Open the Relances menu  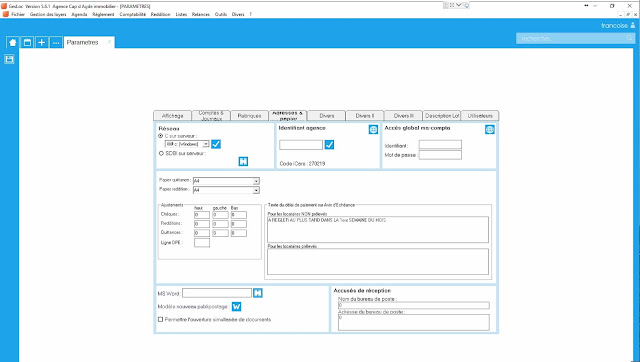click(201, 14)
